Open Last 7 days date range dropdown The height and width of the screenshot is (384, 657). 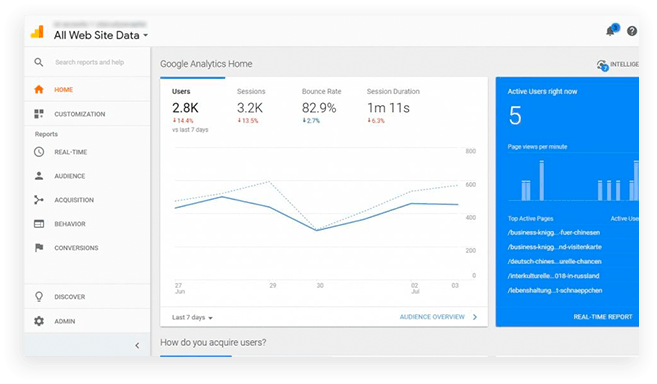click(x=192, y=317)
